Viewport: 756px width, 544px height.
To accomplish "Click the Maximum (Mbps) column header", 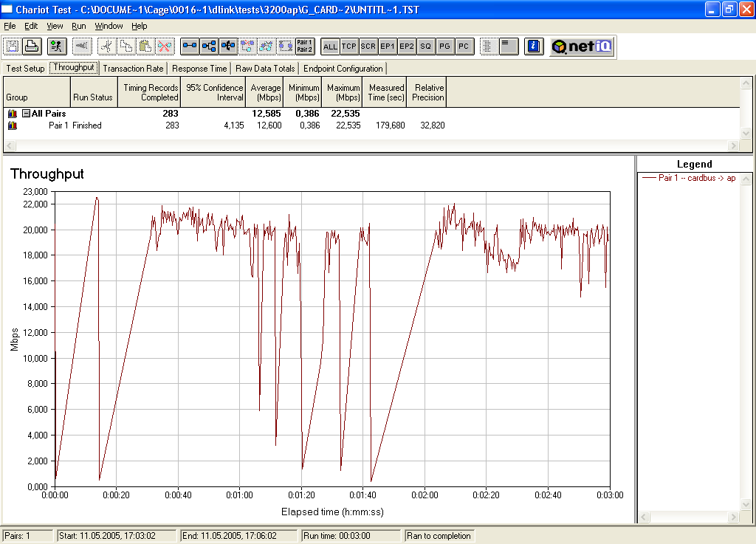I will click(x=342, y=92).
